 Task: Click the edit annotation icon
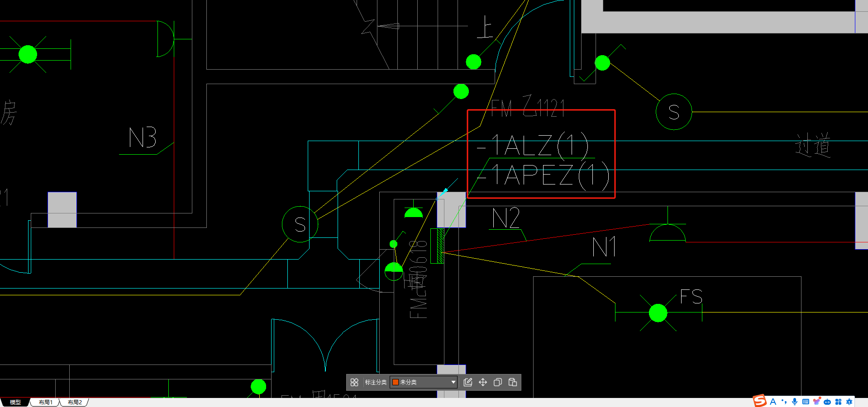[468, 382]
